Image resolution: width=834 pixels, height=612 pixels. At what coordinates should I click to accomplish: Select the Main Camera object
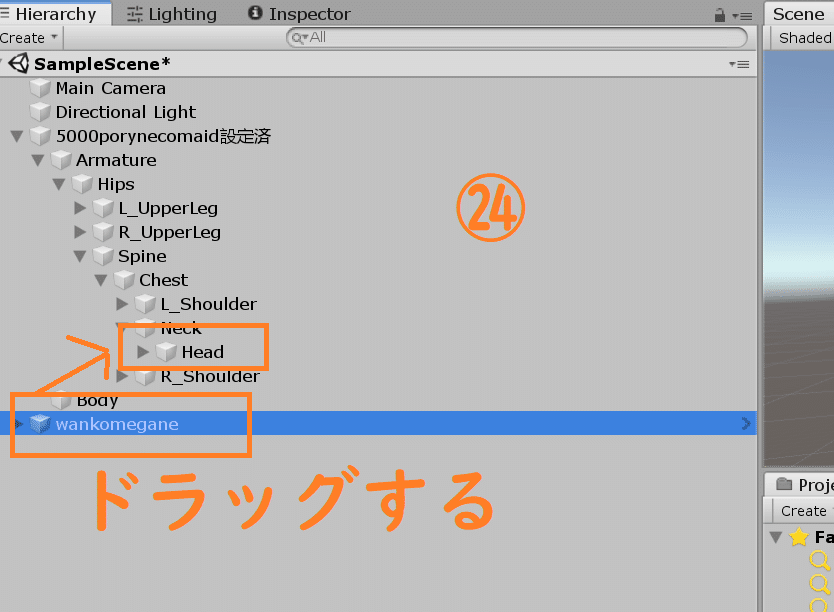(x=111, y=88)
